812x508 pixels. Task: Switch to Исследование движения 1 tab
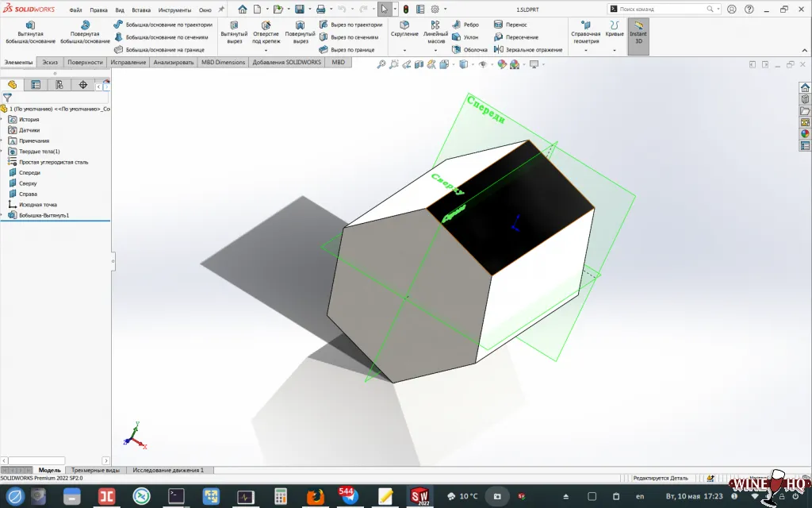(169, 469)
